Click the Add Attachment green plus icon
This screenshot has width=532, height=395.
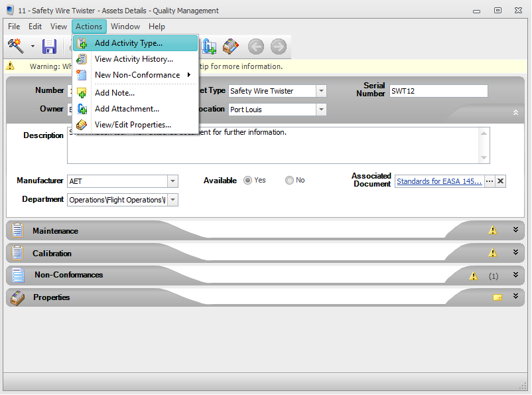tap(82, 109)
